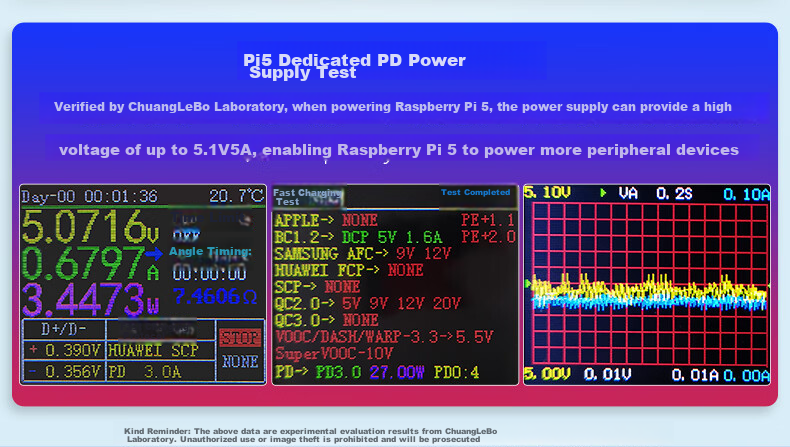
Task: Click the 'Angle Timing:' label
Action: [x=210, y=251]
